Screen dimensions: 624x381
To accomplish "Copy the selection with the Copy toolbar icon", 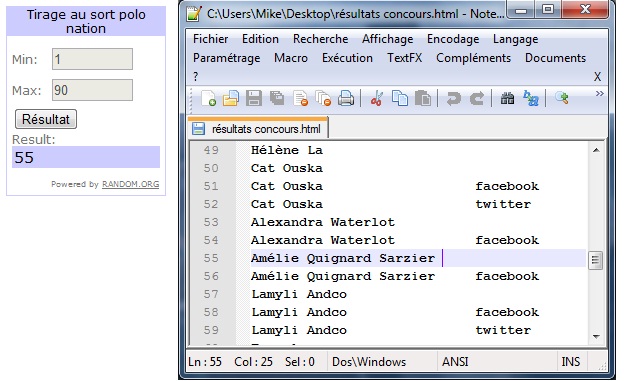I will (400, 98).
